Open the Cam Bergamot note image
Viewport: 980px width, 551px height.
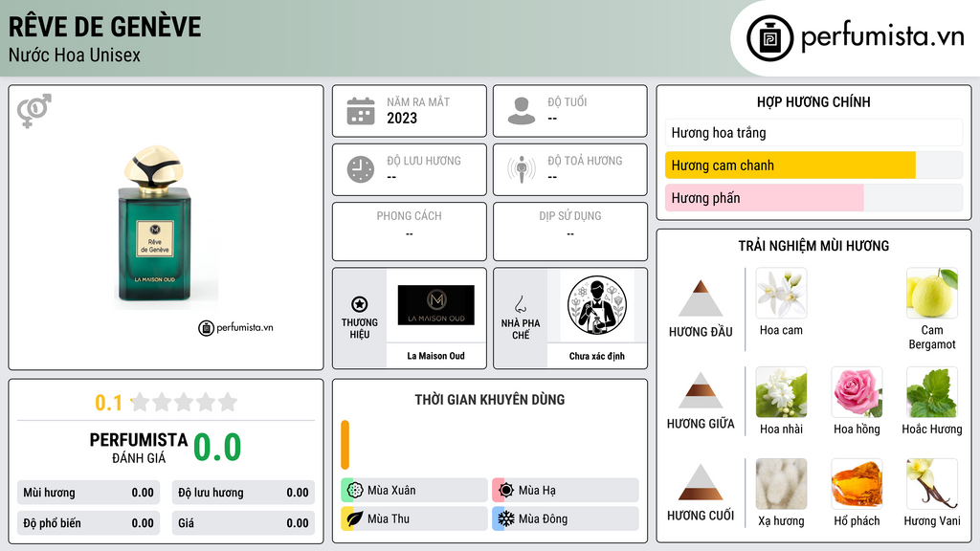[932, 293]
